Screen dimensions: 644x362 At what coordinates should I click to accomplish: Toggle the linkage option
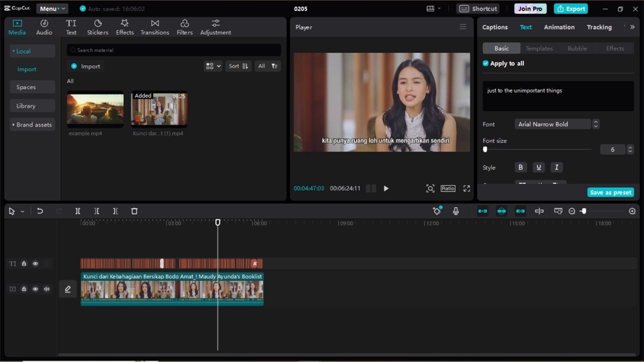(x=521, y=211)
